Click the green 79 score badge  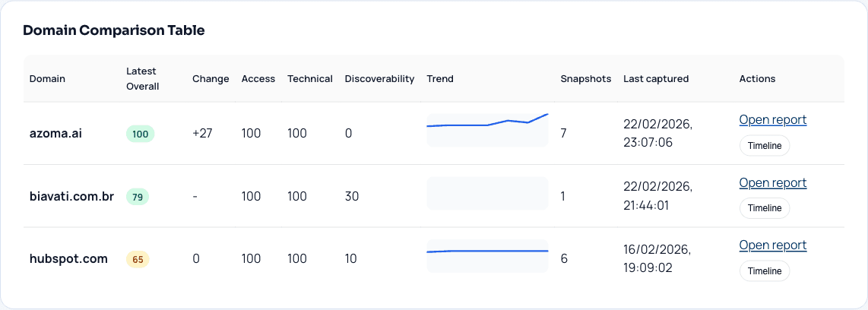[x=138, y=197]
